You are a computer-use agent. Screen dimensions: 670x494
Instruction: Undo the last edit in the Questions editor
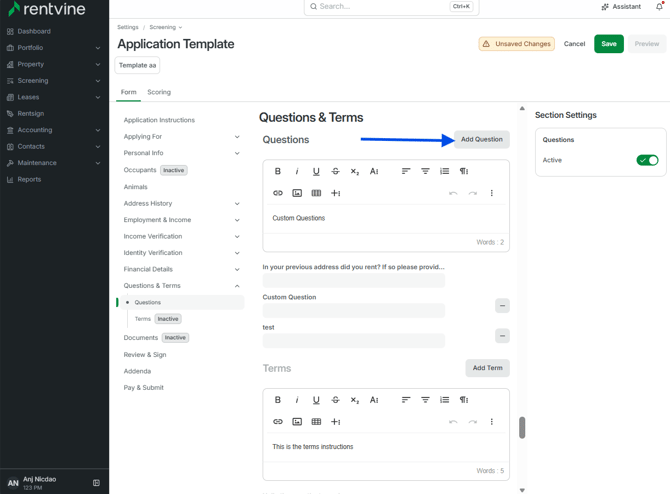pyautogui.click(x=453, y=193)
